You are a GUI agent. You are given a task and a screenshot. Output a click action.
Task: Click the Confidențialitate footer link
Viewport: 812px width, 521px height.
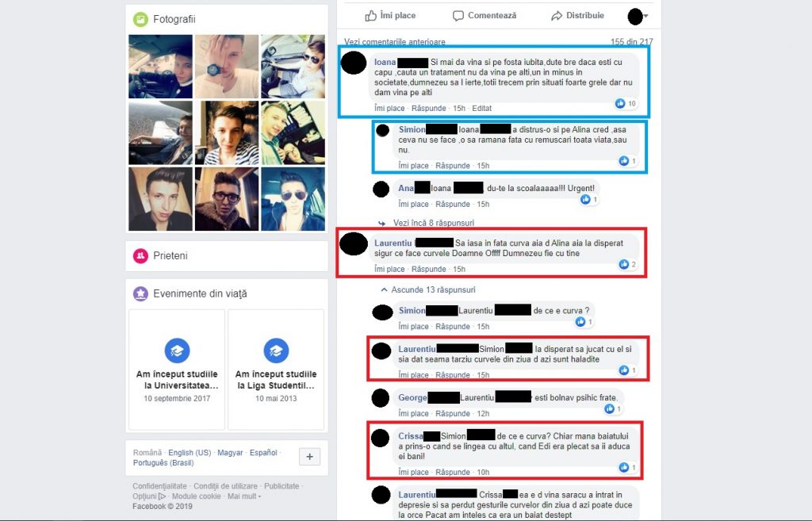(x=159, y=486)
